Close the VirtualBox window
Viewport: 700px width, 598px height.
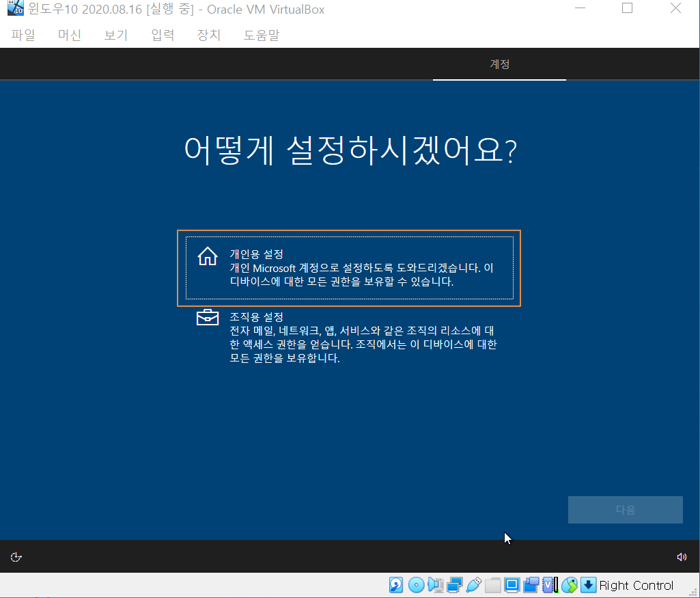click(675, 8)
